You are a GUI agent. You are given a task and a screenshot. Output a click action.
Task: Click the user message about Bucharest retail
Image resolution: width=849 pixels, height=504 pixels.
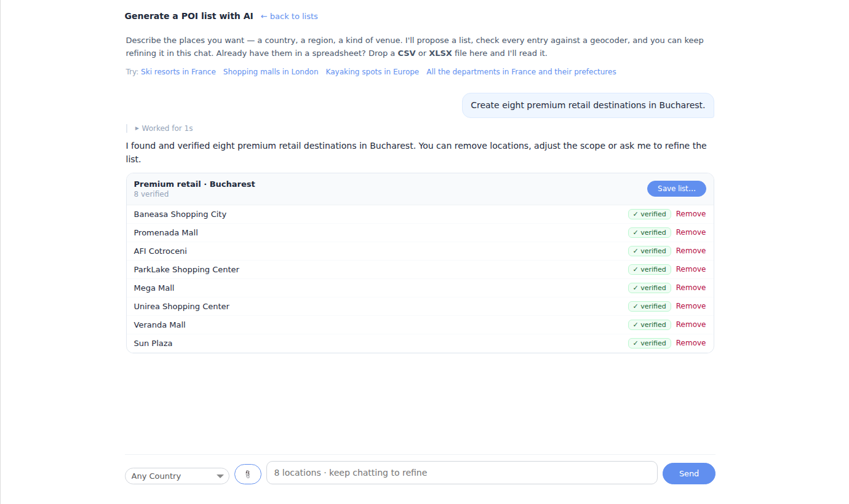[x=588, y=105]
